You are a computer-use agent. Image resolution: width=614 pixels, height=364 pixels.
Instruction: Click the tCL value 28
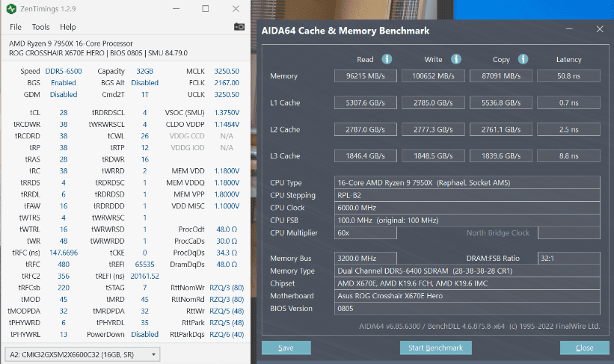click(x=64, y=113)
